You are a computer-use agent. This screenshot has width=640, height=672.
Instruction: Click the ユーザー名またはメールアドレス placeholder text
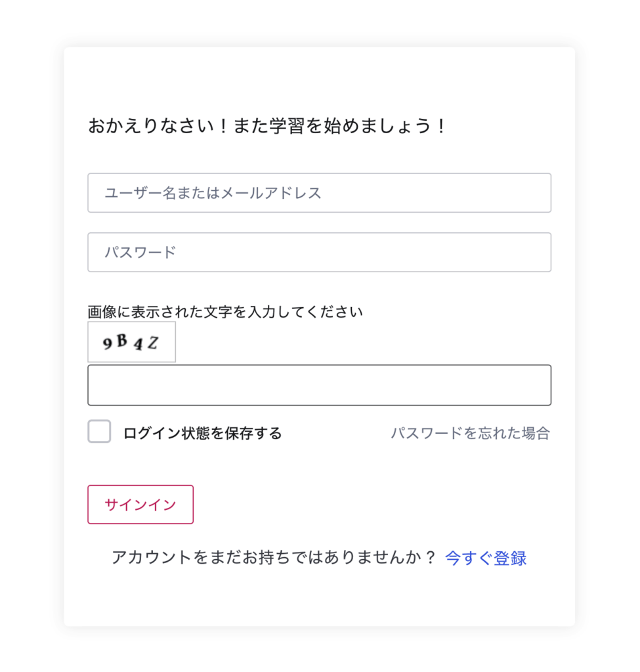point(213,193)
